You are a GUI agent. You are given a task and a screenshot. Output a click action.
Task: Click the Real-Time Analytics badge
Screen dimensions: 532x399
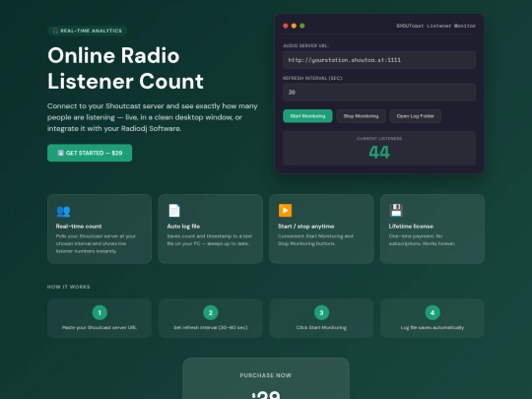tap(88, 31)
